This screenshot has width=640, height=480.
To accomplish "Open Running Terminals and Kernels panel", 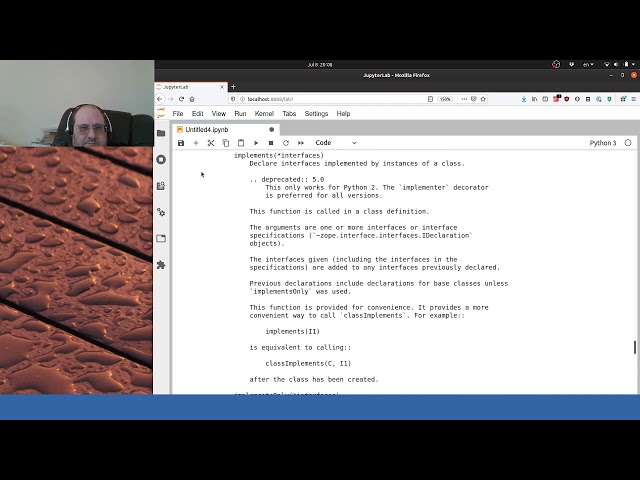I will pyautogui.click(x=161, y=159).
